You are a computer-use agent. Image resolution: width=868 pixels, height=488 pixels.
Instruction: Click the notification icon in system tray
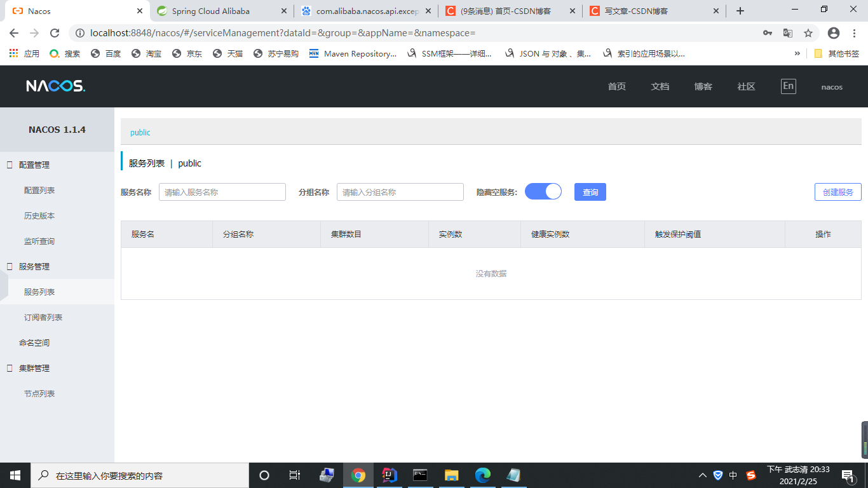(847, 475)
